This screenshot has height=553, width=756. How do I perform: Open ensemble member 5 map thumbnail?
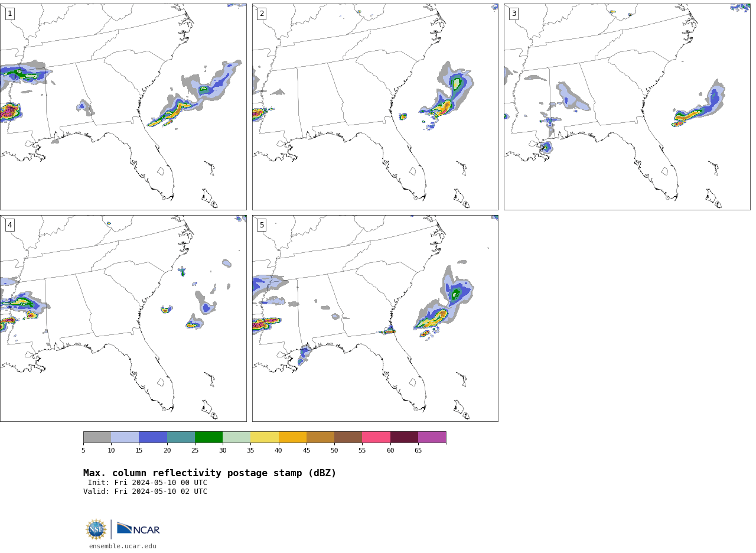[375, 318]
